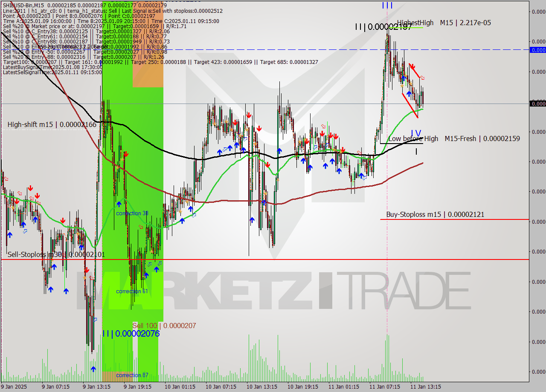Click the '9 Jan 13:15' time axis label
Viewport: 546px width, 392px height.
pyautogui.click(x=96, y=386)
